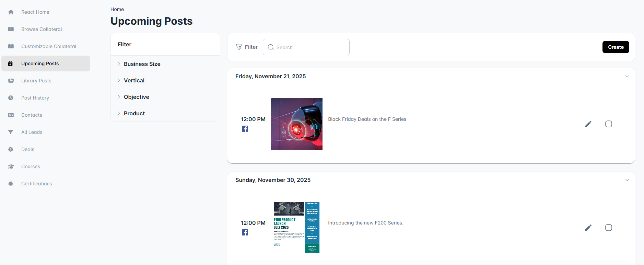
Task: Click the Post History clock icon
Action: [11, 98]
